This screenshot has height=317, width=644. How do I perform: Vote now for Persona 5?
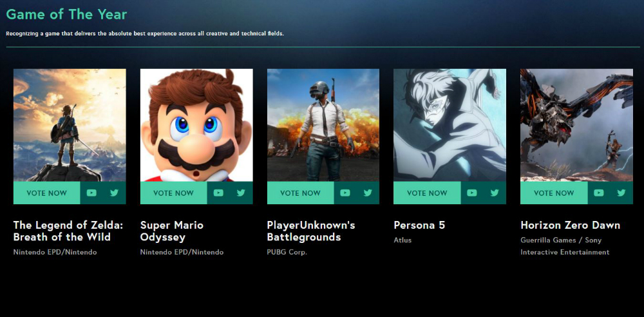coord(427,193)
